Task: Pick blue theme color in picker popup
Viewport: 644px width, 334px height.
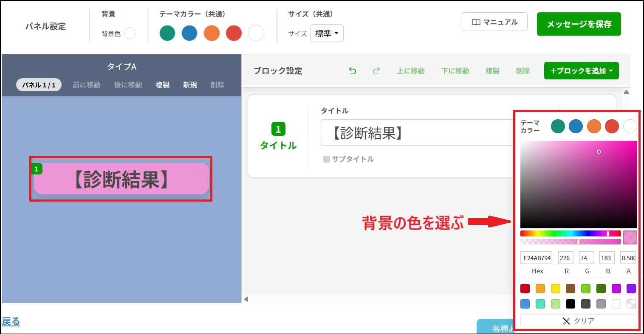Action: pos(576,126)
